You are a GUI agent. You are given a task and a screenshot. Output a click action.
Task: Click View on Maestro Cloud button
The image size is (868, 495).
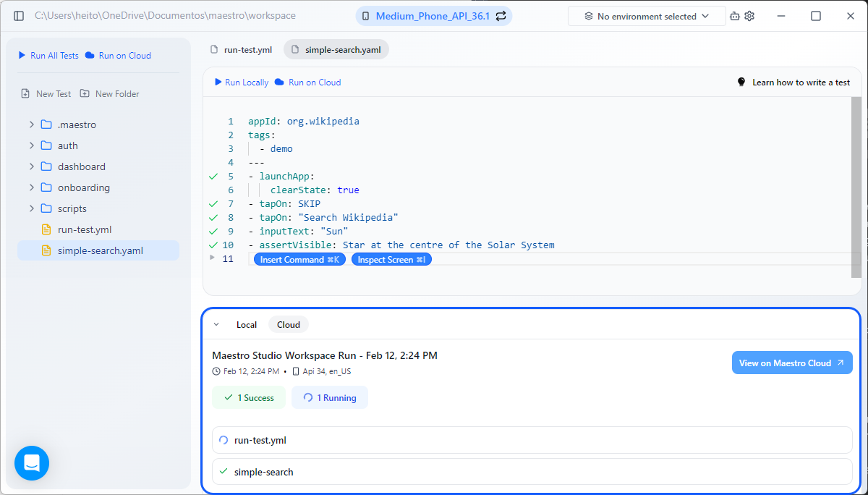coord(791,363)
